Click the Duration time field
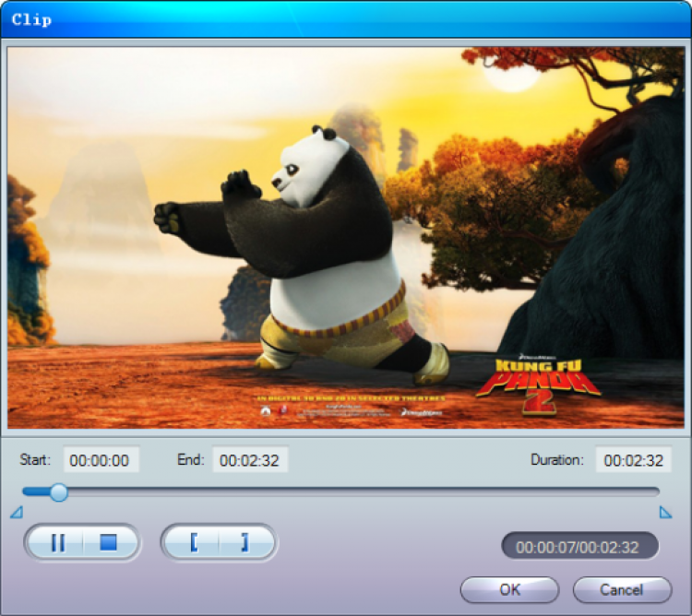 pos(634,460)
